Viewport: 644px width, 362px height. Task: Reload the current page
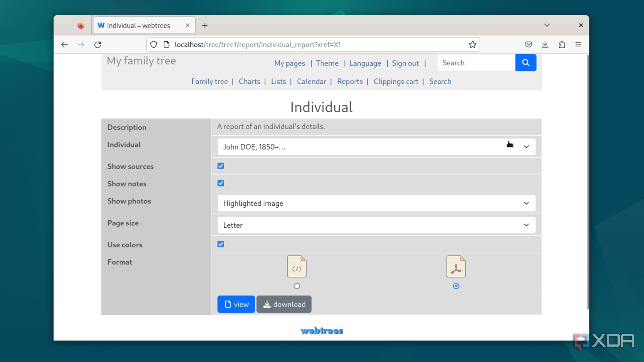click(98, 45)
